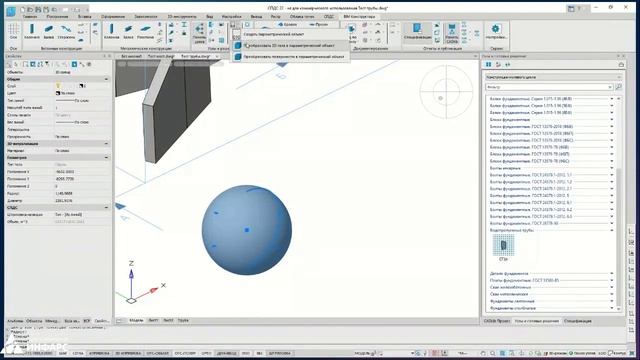The height and width of the screenshot is (360, 640).
Task: Toggle ДИН-ВВОД dynamic input
Action: pos(227,353)
